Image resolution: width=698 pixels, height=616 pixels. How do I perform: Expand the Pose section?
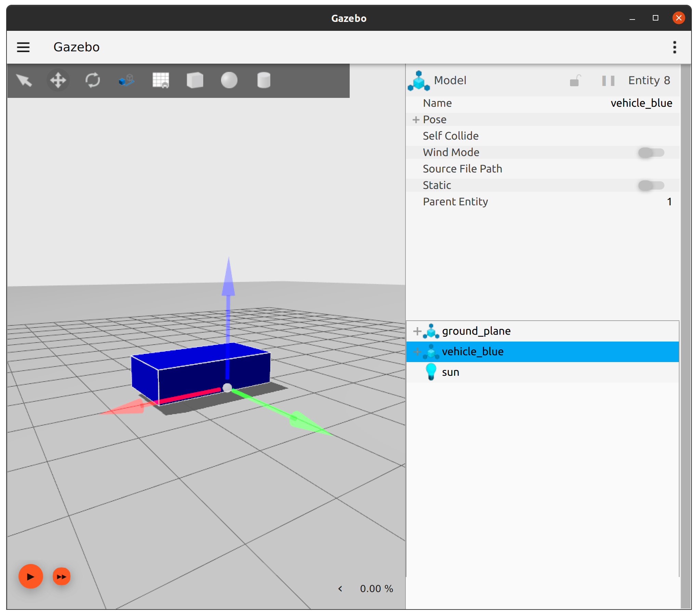(x=416, y=119)
